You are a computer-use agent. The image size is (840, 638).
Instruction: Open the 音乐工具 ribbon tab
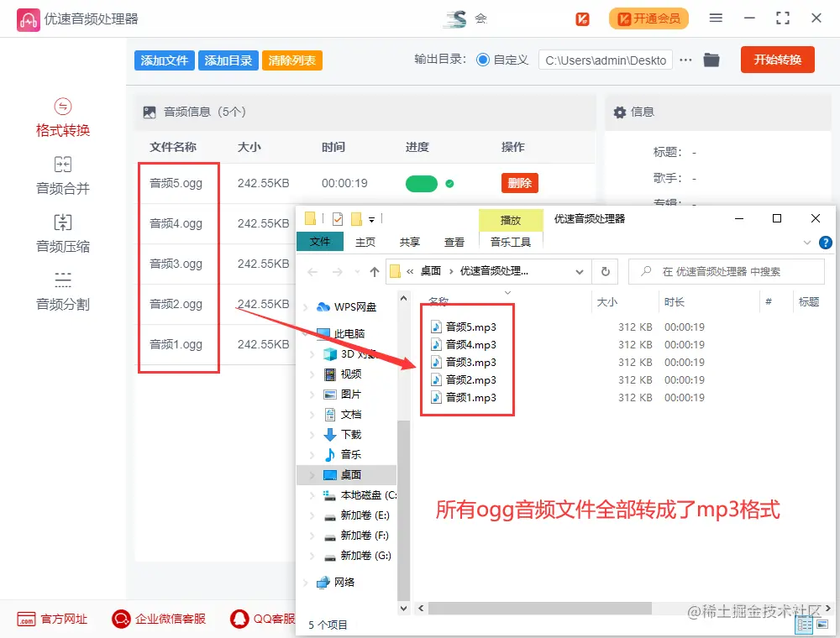[x=511, y=243]
